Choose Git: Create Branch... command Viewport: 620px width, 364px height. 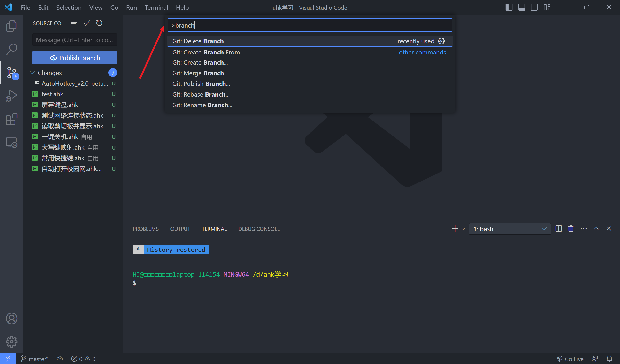[x=310, y=62]
